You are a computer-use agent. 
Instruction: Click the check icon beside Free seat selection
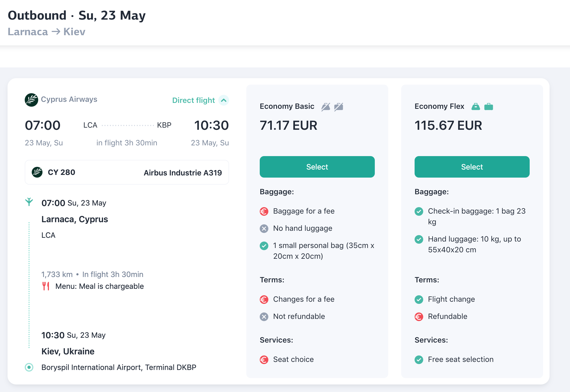(x=419, y=360)
